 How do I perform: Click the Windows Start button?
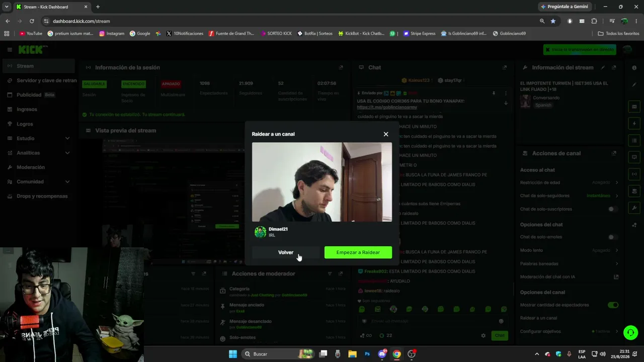[233, 354]
